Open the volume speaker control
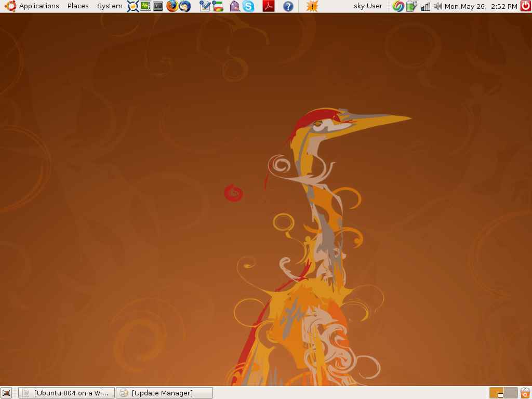This screenshot has width=532, height=399. click(437, 6)
